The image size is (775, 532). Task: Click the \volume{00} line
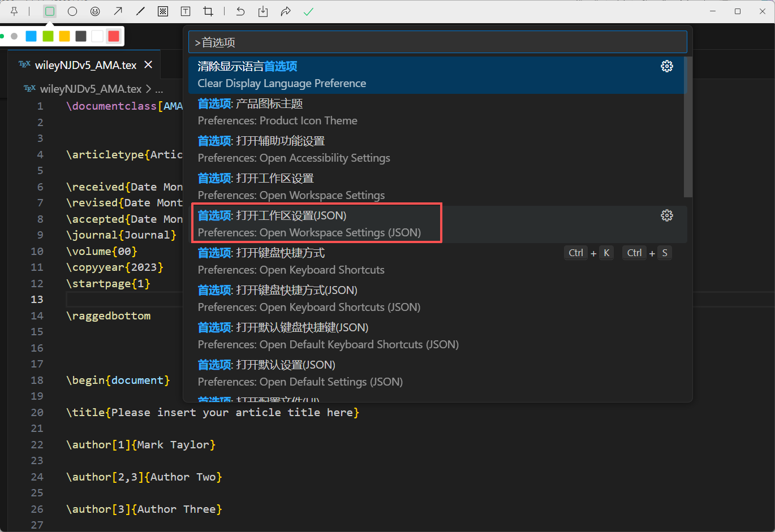(x=102, y=252)
